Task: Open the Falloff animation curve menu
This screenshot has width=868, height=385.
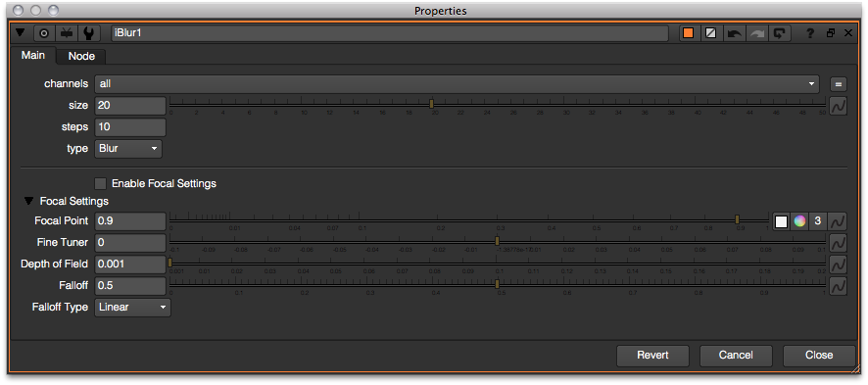Action: coord(838,286)
